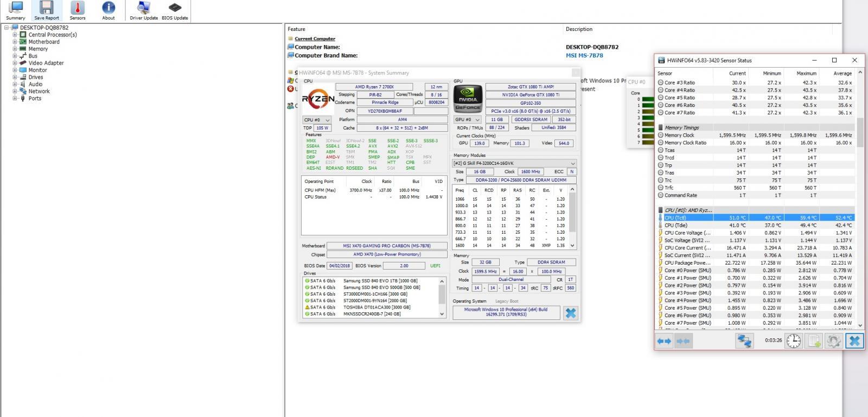Maximize the HWiNFO64 Sensor Status window
The width and height of the screenshot is (868, 417).
point(834,60)
